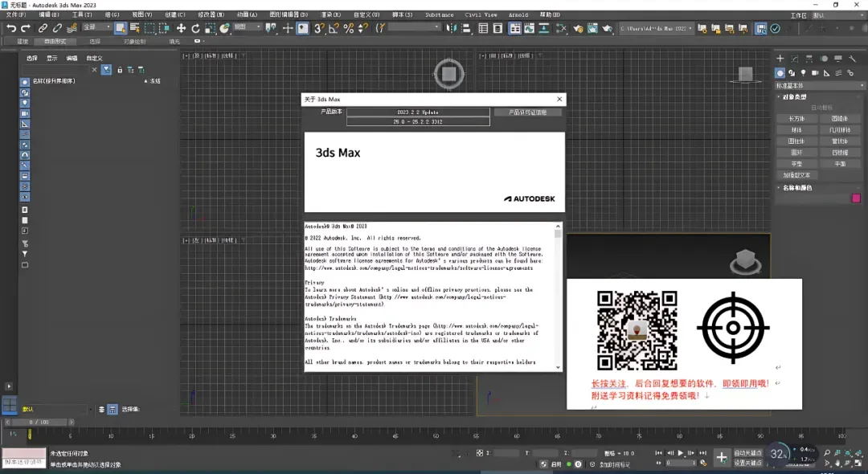868x474 pixels.
Task: Click the Scene Explorer search field
Action: point(55,70)
